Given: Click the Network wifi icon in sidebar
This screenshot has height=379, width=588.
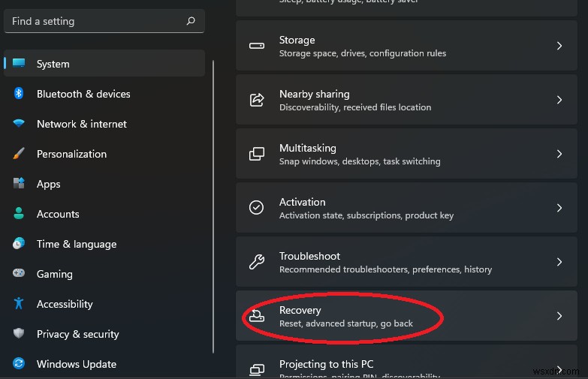Looking at the screenshot, I should (x=19, y=124).
